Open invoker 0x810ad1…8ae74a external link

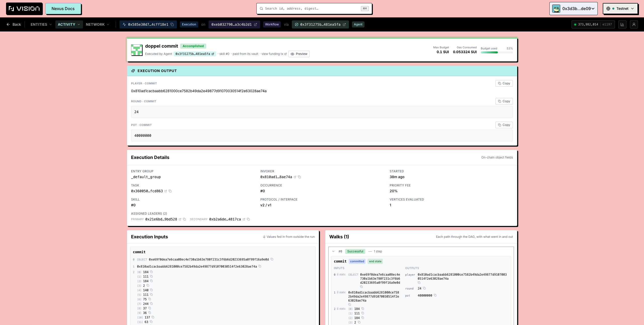pyautogui.click(x=295, y=177)
